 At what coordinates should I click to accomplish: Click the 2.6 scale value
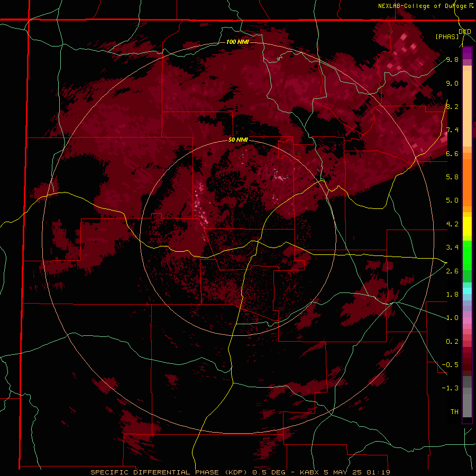click(452, 271)
